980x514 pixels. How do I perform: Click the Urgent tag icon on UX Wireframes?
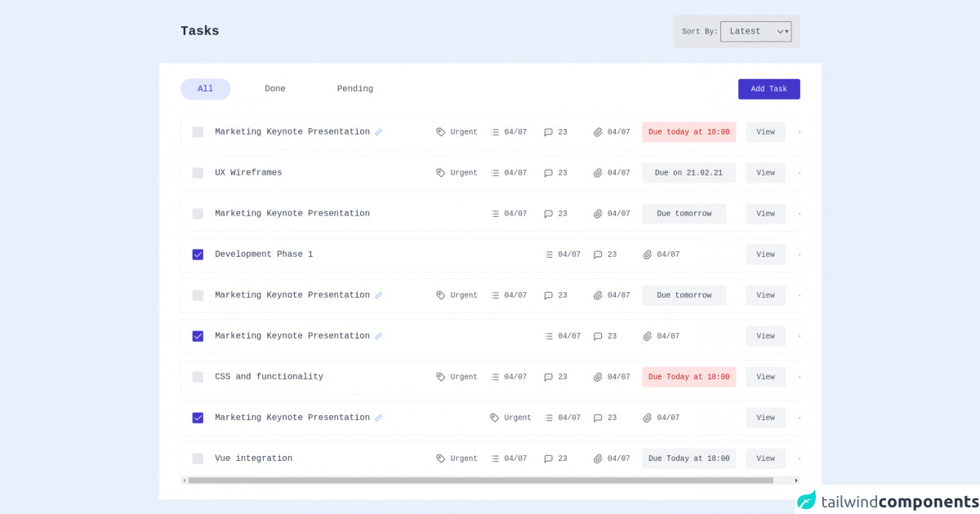pos(440,172)
